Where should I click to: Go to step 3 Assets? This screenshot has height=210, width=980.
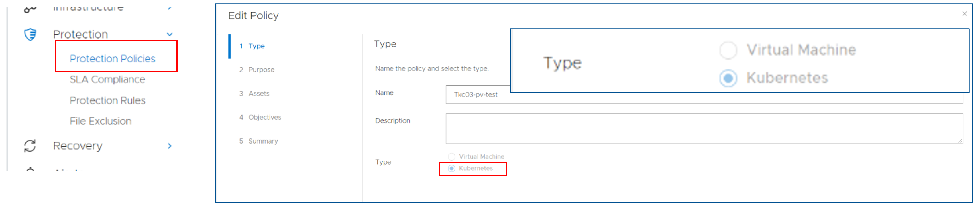(254, 94)
